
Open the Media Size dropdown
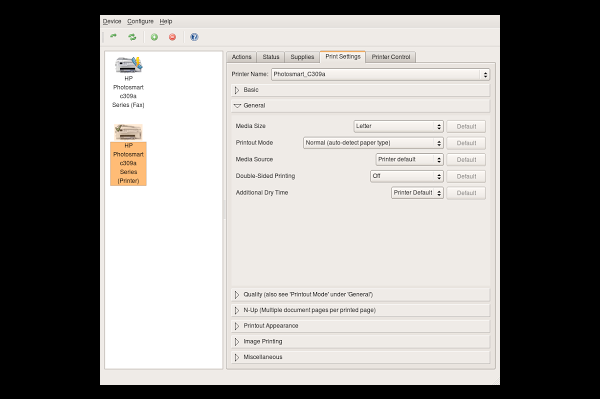tap(398, 126)
